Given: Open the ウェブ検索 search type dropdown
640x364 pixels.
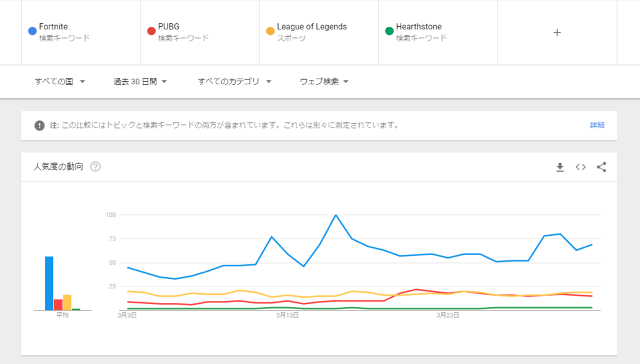Looking at the screenshot, I should click(324, 82).
